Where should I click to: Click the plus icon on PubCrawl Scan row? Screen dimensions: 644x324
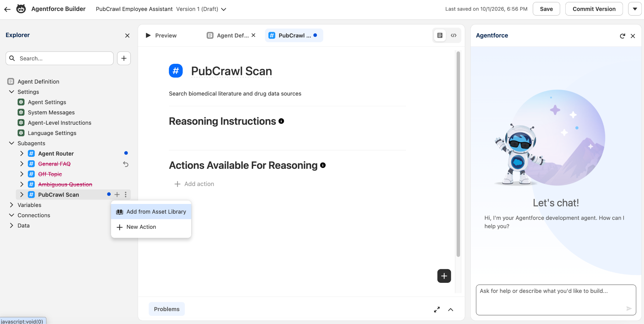(x=117, y=195)
